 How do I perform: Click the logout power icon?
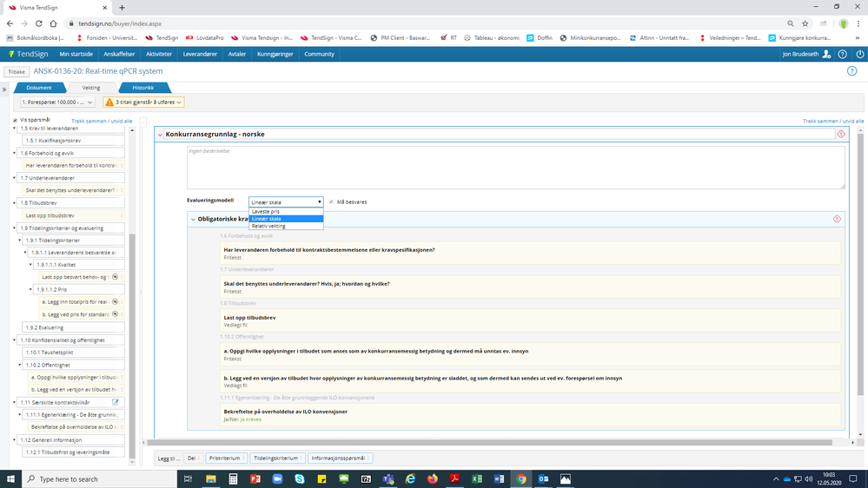click(x=859, y=54)
